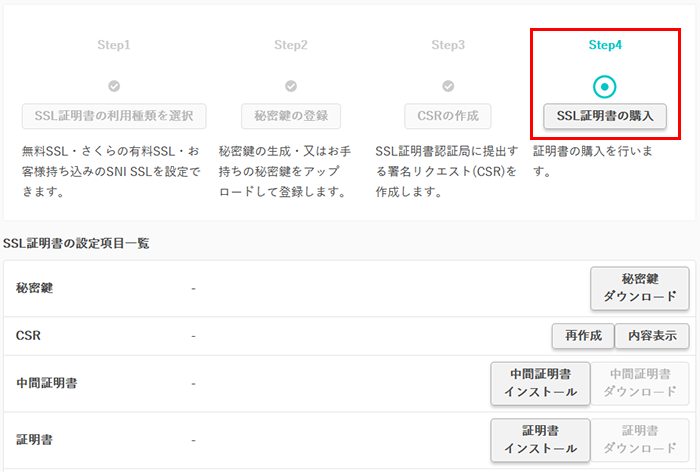The image size is (700, 472).
Task: Click the SSL証明書の購入 button
Action: [x=605, y=116]
